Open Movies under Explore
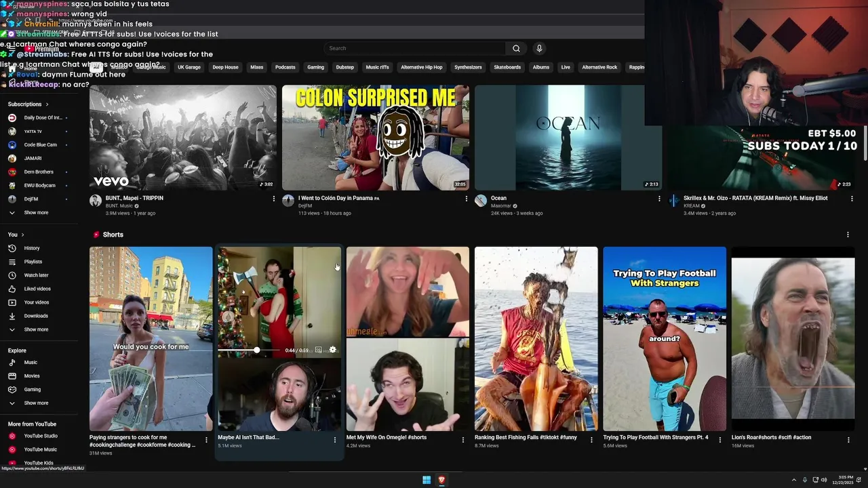This screenshot has height=488, width=868. pos(32,376)
